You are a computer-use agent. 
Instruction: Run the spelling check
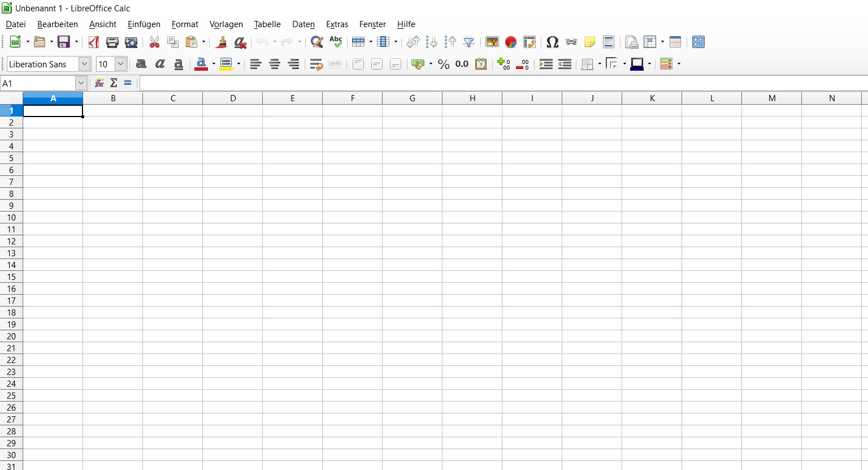click(x=336, y=42)
